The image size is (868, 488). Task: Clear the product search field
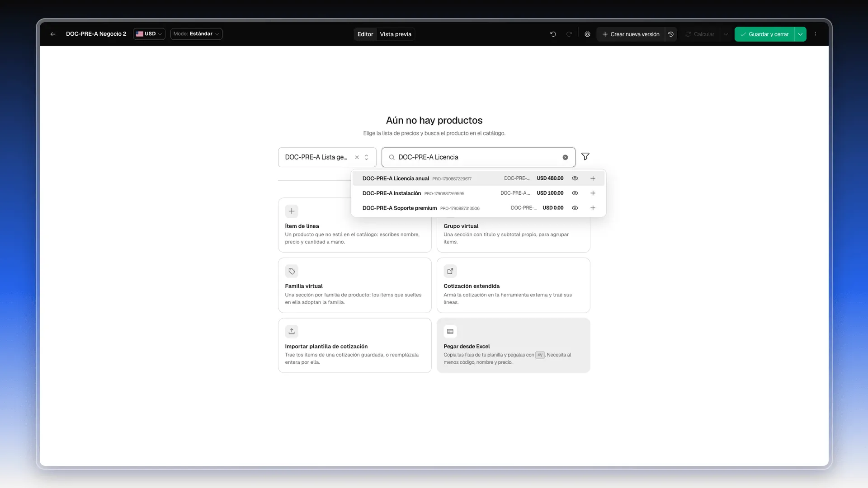pos(565,157)
